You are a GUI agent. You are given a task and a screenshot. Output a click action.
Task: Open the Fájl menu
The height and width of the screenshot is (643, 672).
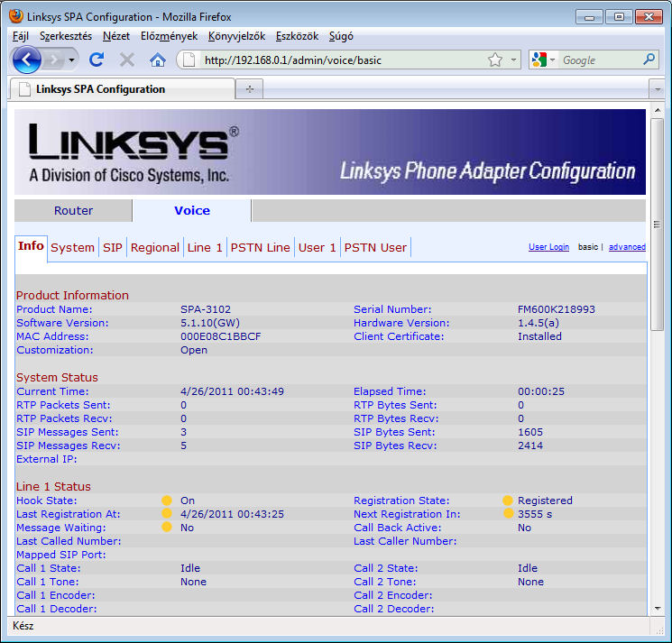pyautogui.click(x=21, y=36)
